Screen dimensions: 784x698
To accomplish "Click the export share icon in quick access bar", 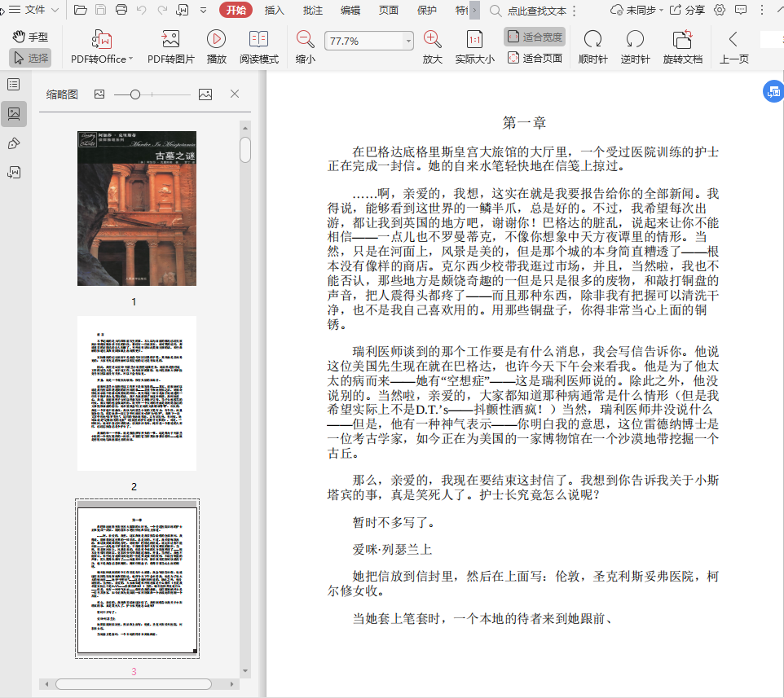I will 183,10.
